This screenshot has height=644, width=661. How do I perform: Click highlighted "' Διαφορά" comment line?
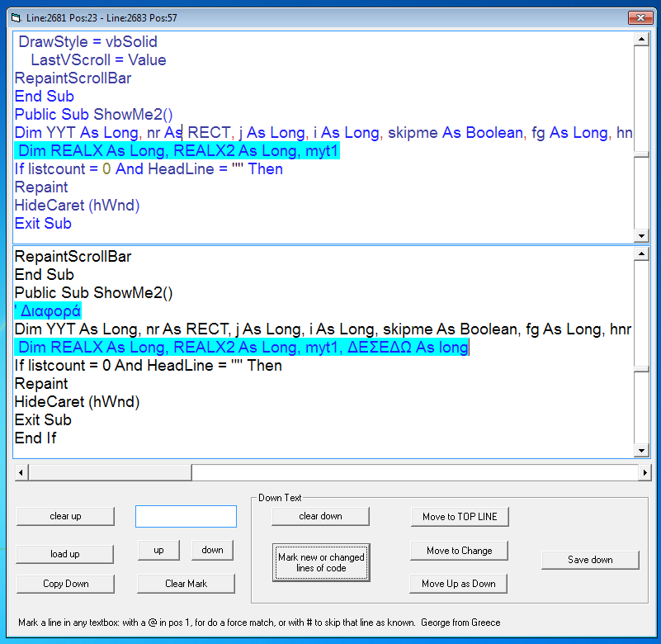(x=48, y=310)
